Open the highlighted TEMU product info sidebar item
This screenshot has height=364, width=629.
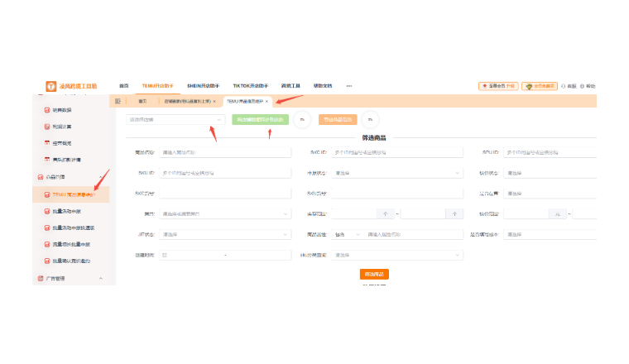pos(71,195)
